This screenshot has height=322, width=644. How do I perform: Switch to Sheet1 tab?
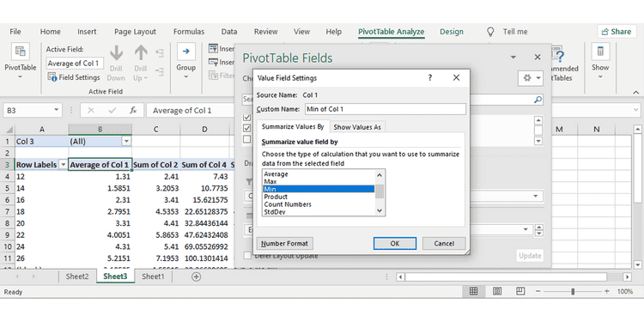pyautogui.click(x=153, y=276)
